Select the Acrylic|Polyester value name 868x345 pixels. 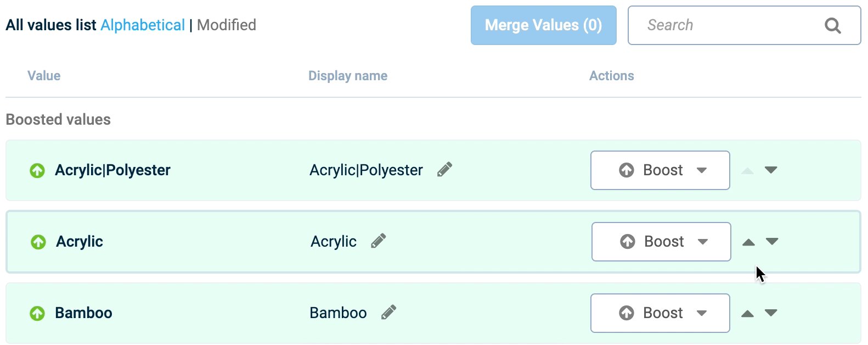coord(112,170)
